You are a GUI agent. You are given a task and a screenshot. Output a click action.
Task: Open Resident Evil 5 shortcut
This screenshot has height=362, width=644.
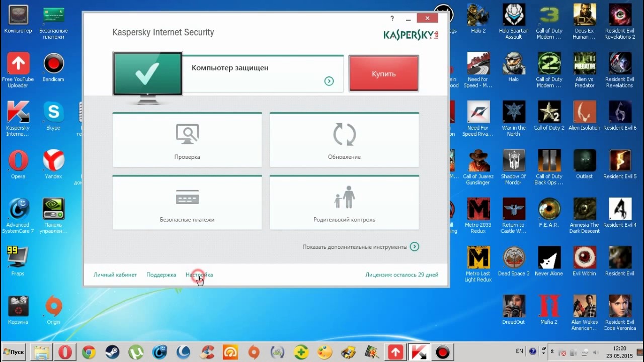(620, 164)
